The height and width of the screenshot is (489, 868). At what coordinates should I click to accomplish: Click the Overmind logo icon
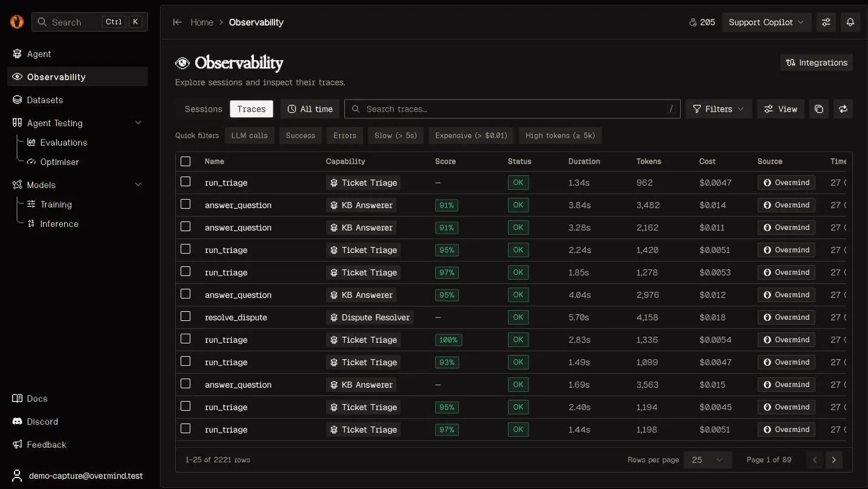(x=17, y=22)
